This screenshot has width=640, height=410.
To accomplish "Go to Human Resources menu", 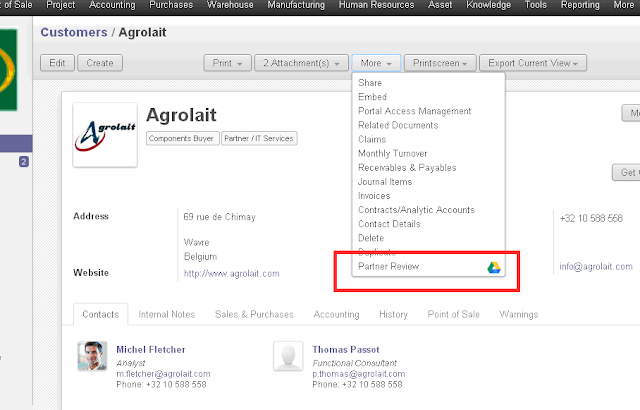I will (376, 5).
